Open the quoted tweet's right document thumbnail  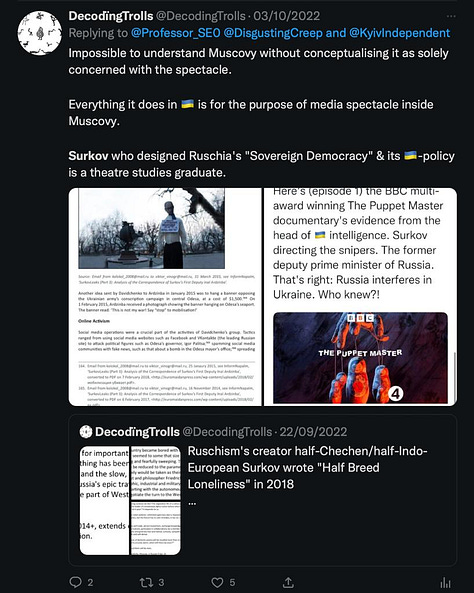tap(155, 500)
